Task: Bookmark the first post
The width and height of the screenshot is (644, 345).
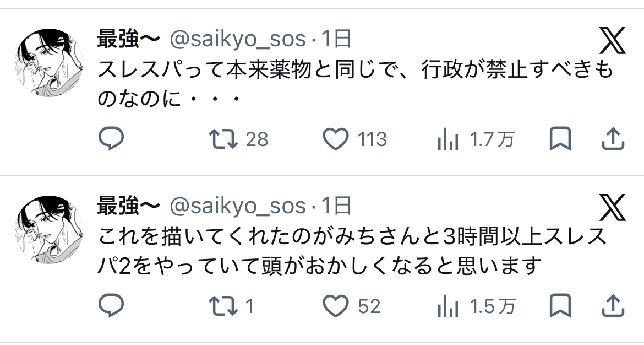Action: [x=560, y=139]
